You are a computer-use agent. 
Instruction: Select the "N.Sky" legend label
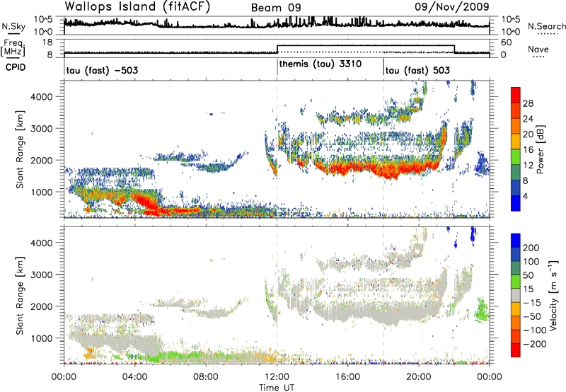tap(13, 26)
